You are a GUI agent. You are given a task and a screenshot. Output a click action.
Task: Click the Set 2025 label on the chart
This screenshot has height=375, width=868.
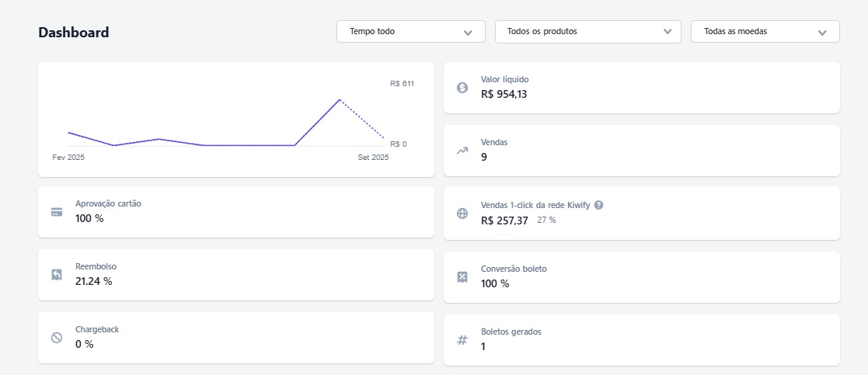coord(373,158)
